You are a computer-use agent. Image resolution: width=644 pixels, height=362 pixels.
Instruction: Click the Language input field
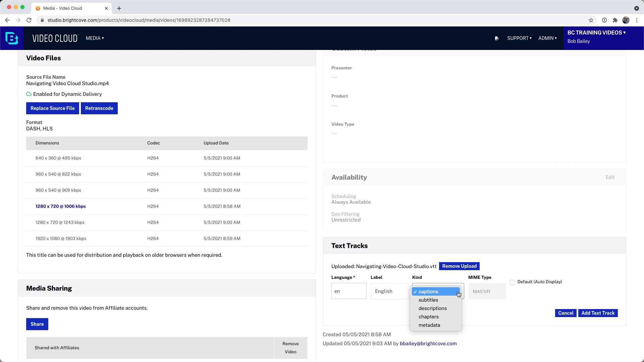tap(348, 291)
